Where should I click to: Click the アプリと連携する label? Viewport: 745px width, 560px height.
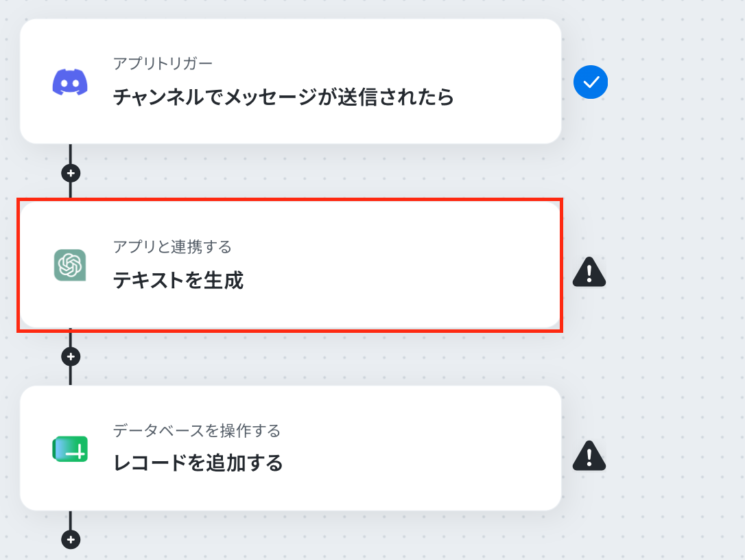pos(172,247)
